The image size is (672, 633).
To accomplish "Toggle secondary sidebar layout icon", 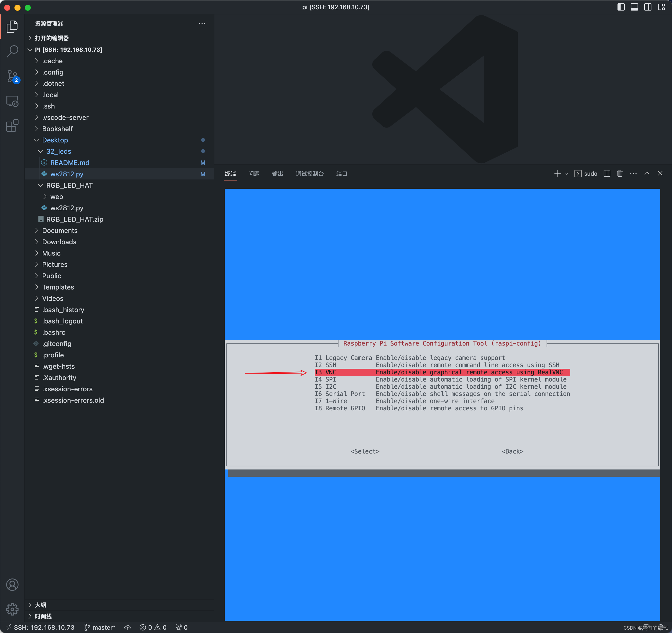I will (x=648, y=7).
